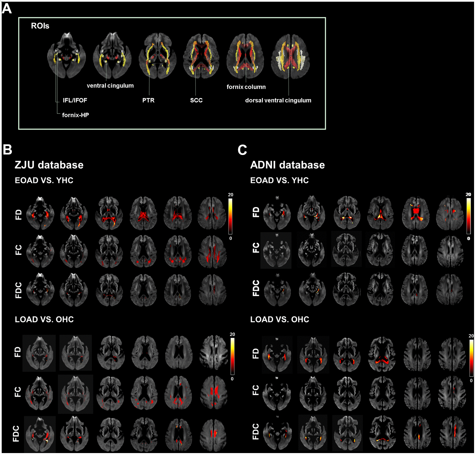Image resolution: width=476 pixels, height=455 pixels.
Task: Click the 'ADNI database' heading
Action: coord(287,165)
